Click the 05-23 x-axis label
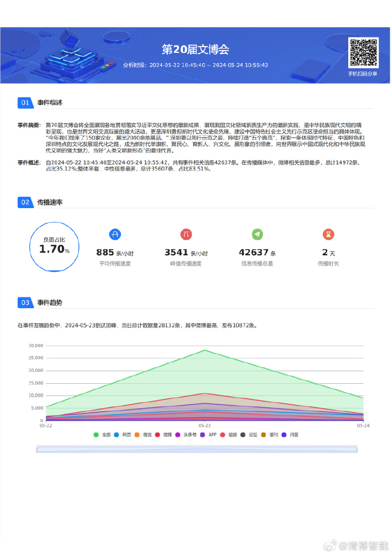This screenshot has width=392, height=555. pos(205,425)
